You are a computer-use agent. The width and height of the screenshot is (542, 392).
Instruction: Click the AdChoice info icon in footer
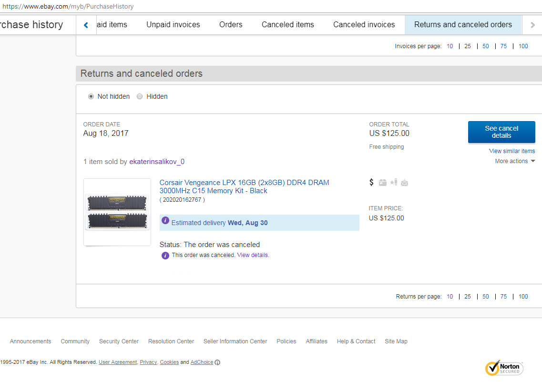click(x=217, y=362)
